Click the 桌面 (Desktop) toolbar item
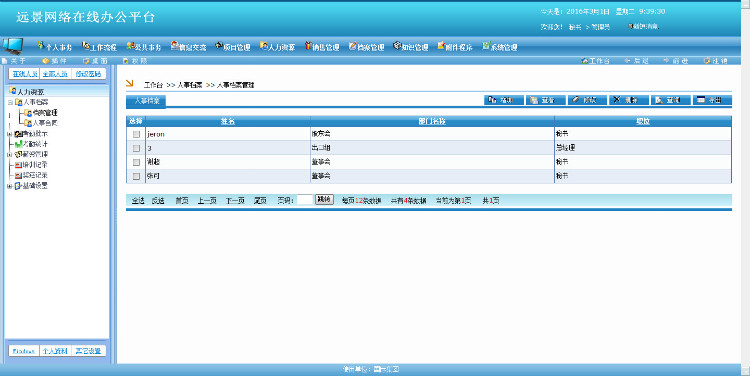This screenshot has width=750, height=376. click(x=95, y=61)
